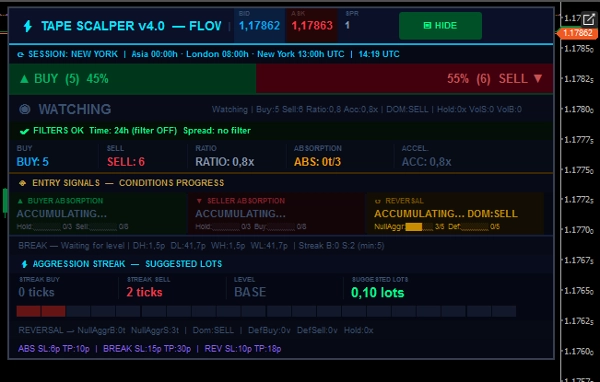Click the orange 1.17862 price tag on axis
Screen dimensions: 600x382
click(577, 33)
